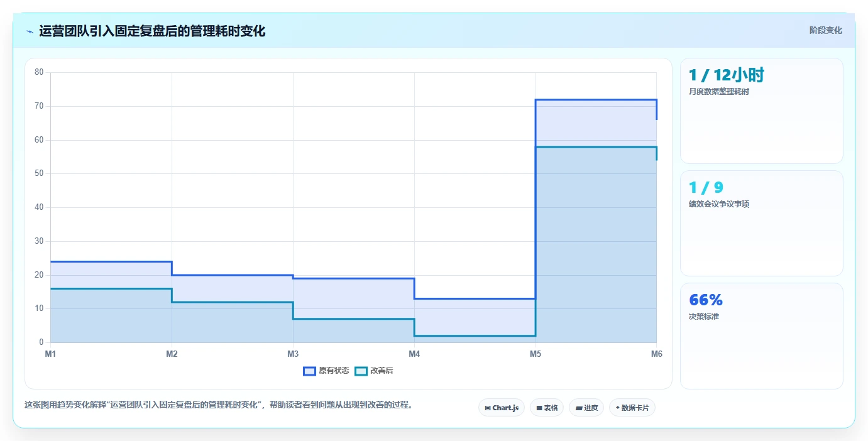This screenshot has height=441, width=868.
Task: Click the 70 y-axis value
Action: click(39, 106)
